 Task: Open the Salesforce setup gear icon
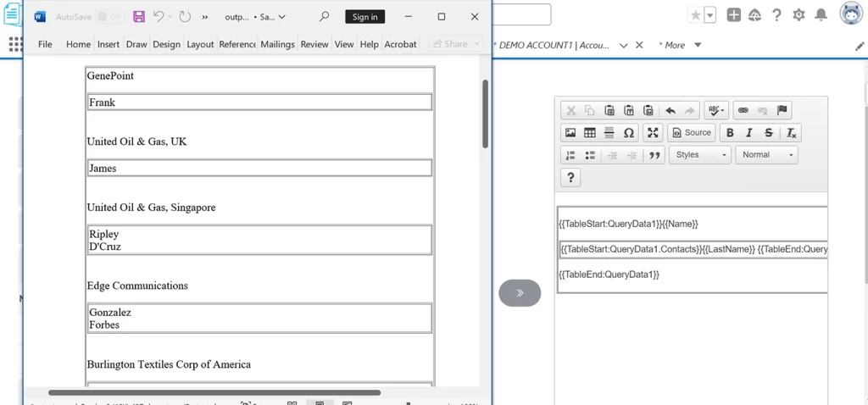click(798, 15)
